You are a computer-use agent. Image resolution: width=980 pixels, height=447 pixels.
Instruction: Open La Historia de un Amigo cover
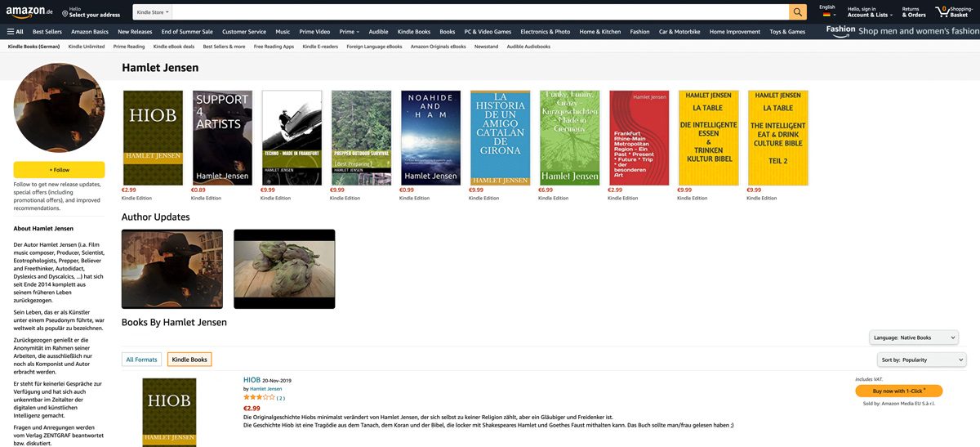[500, 138]
